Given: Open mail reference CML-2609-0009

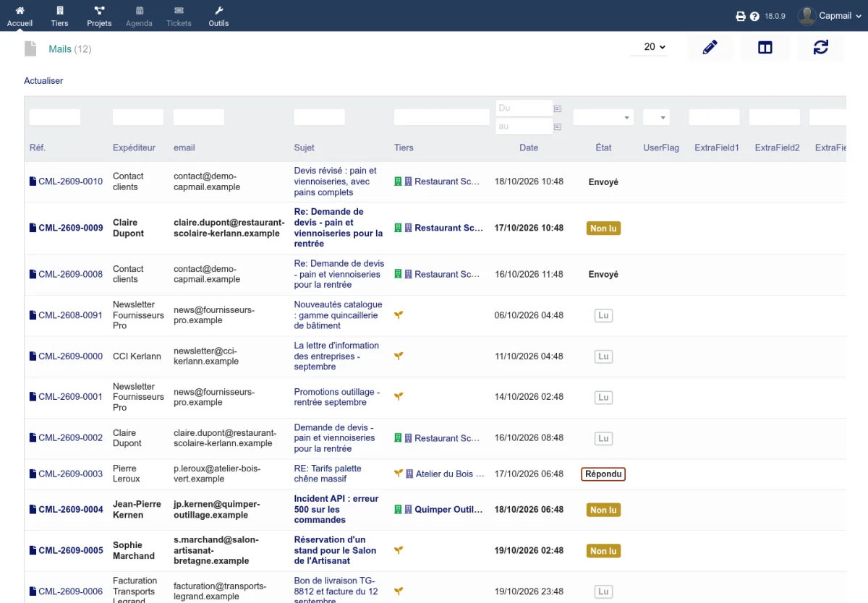Looking at the screenshot, I should 70,228.
